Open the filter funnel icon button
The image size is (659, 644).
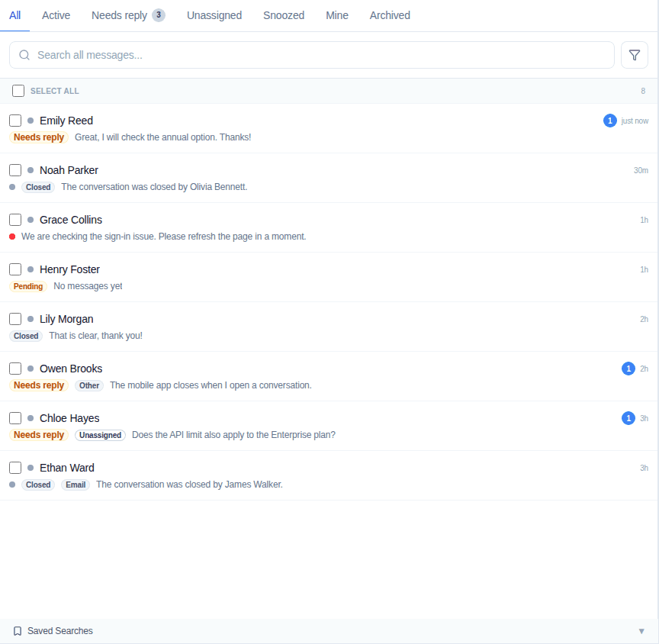[634, 55]
